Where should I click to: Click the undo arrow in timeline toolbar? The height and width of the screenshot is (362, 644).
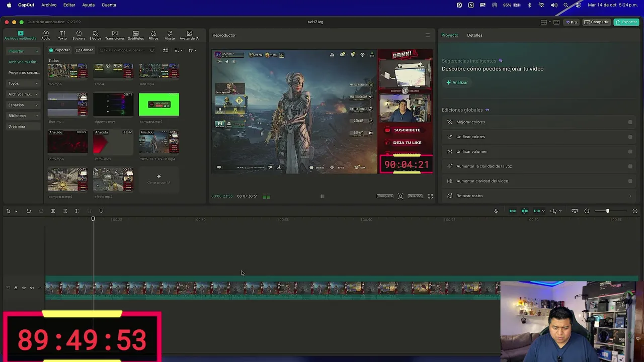(29, 211)
